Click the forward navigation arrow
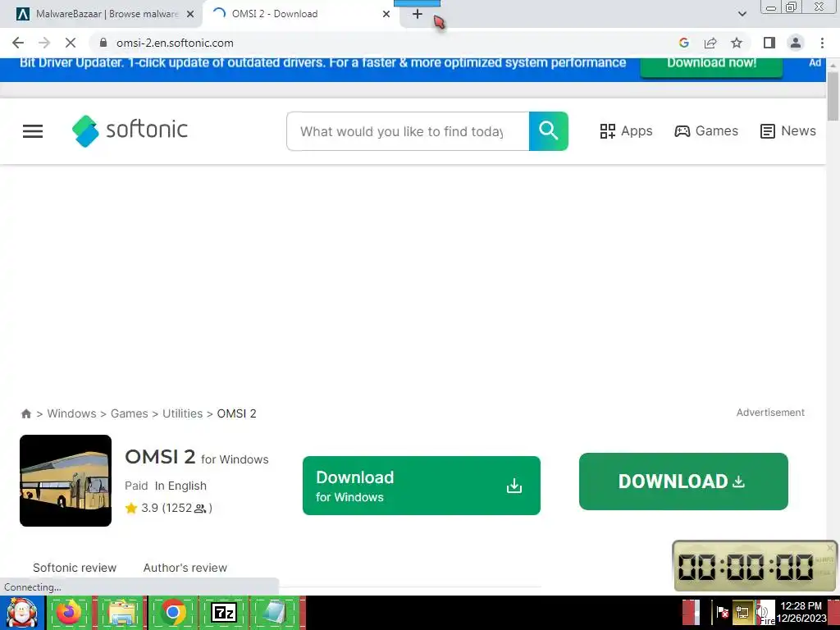The width and height of the screenshot is (840, 630). point(44,43)
